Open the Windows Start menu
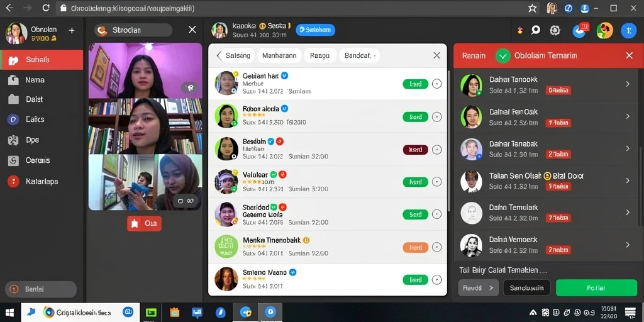Screen dimensions: 644x322 click(9, 313)
